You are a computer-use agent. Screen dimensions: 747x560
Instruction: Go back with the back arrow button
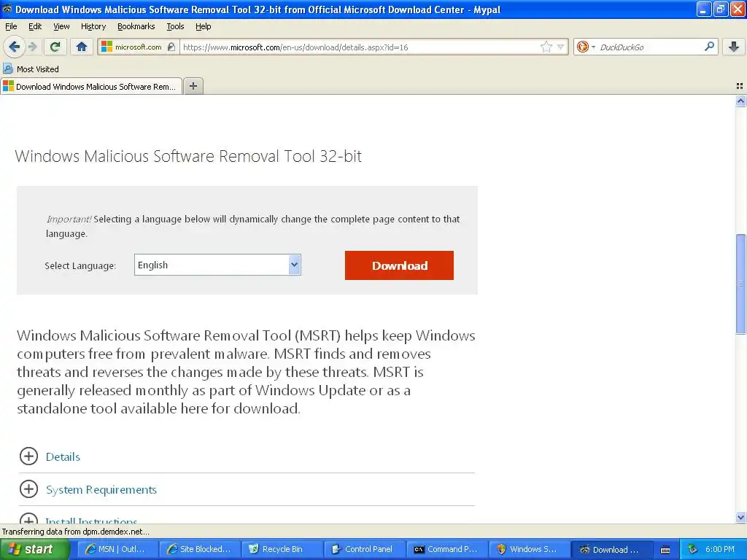(14, 47)
